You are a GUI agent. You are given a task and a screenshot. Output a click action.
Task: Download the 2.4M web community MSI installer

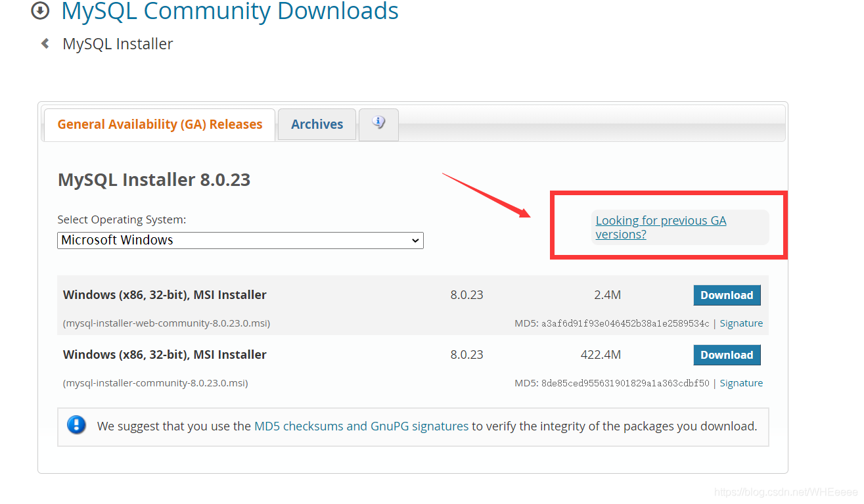727,295
